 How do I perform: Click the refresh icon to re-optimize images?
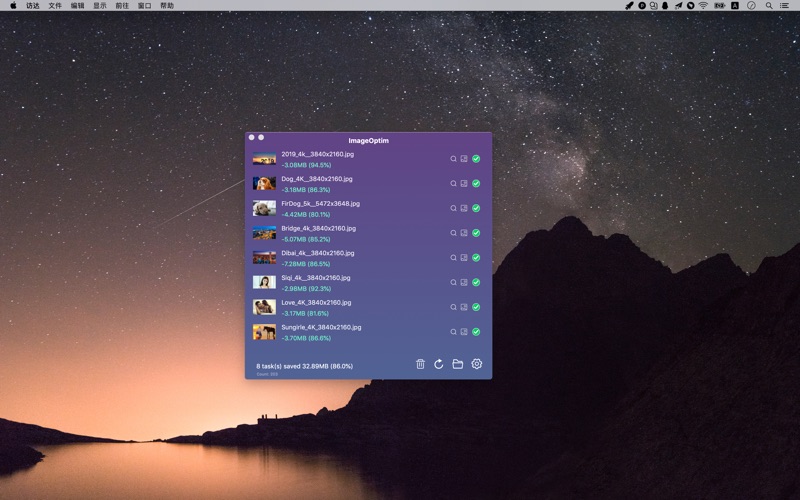click(x=438, y=364)
